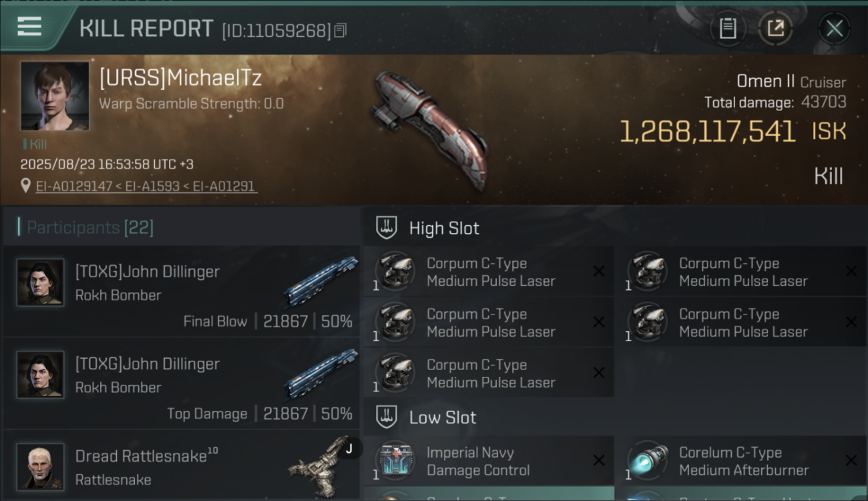
Task: Open the Dread Rattlesnake participant portrait
Action: [x=41, y=466]
